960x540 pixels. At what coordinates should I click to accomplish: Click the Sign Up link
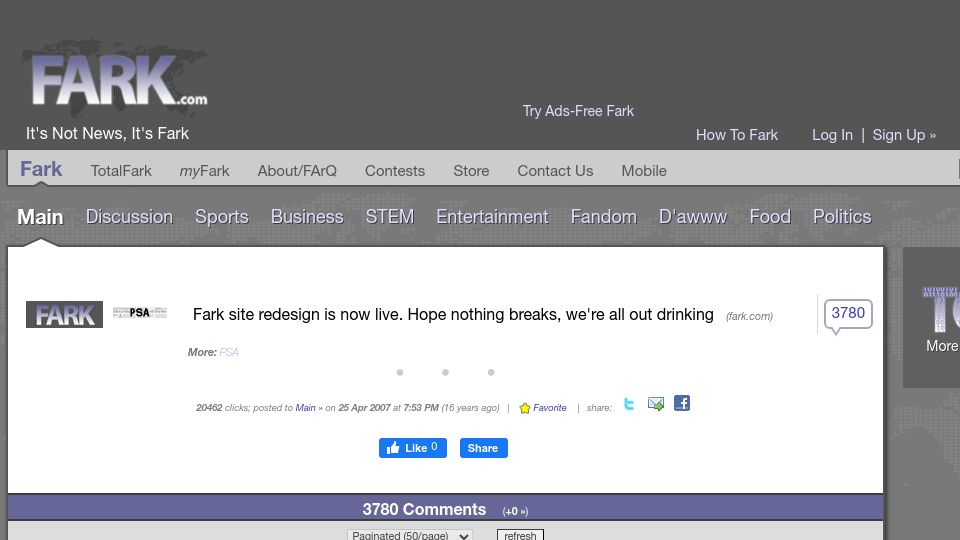click(904, 135)
